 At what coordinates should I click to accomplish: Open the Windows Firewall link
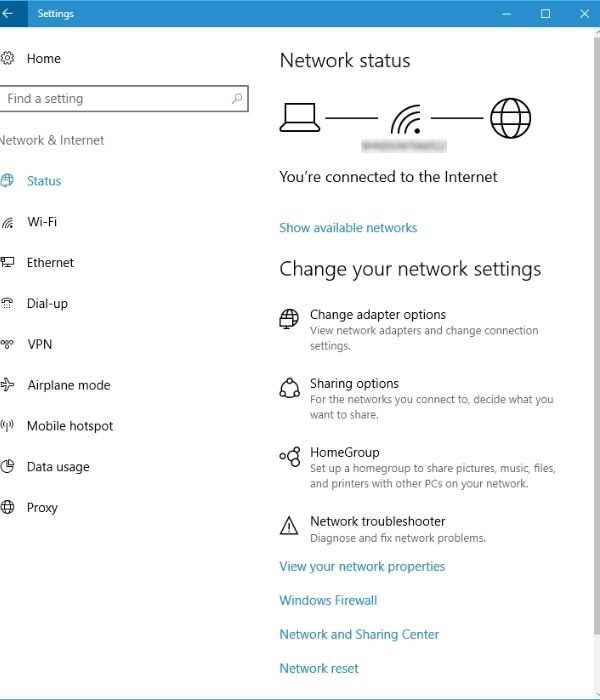point(328,601)
